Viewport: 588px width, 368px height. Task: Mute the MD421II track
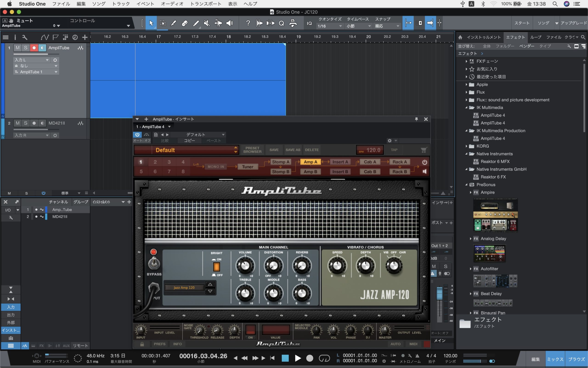click(x=17, y=123)
